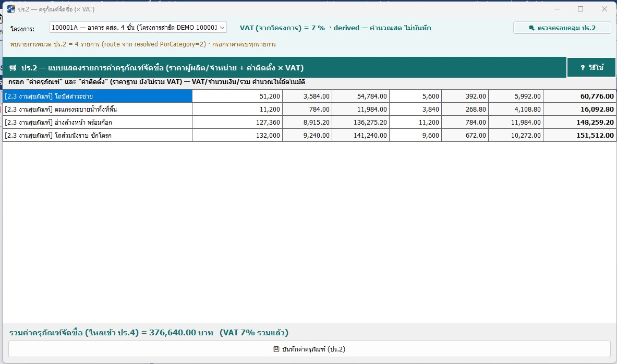Screen dimensions: 617x364
Task: Click the พบรายการหมวด ปร.2 = 4 รายการ status line
Action: 143,44
